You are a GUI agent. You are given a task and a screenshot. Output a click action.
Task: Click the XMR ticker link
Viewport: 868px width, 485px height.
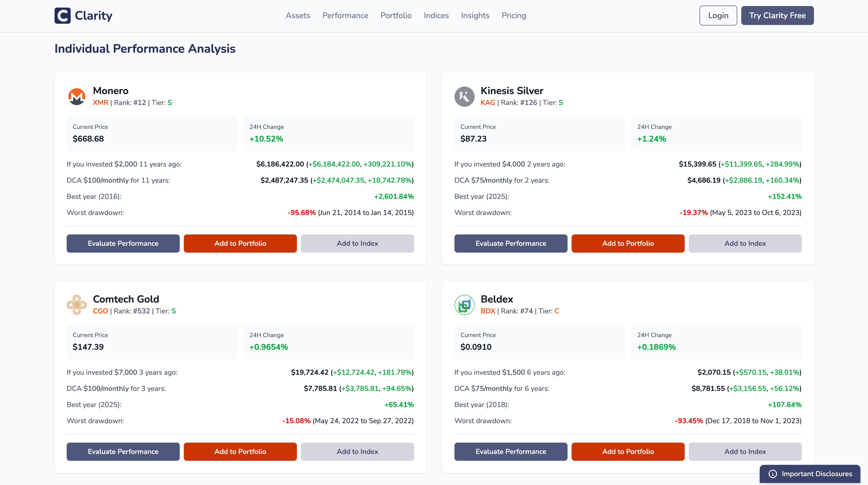pos(100,102)
